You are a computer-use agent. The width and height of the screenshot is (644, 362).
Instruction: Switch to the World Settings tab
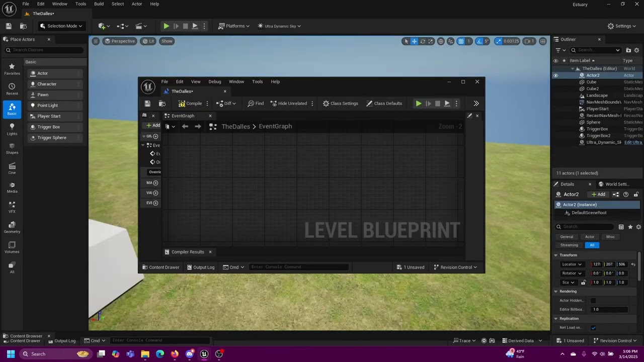point(614,185)
